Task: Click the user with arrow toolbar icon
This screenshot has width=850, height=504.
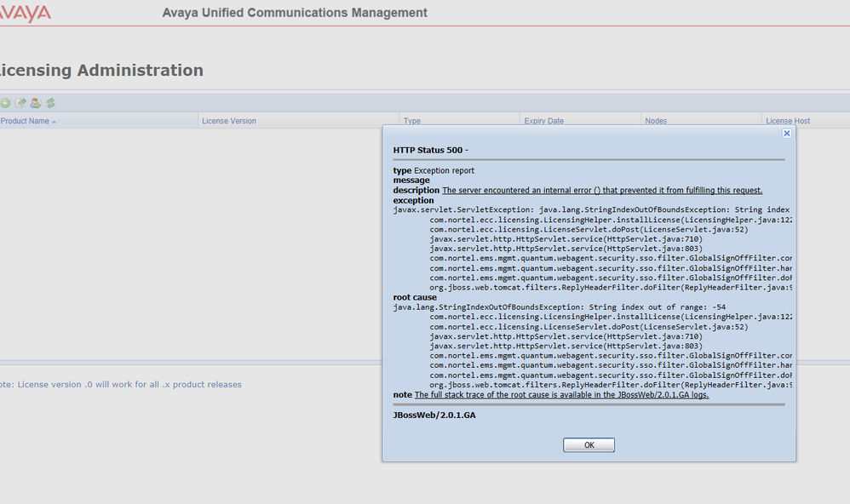Action: pyautogui.click(x=35, y=103)
